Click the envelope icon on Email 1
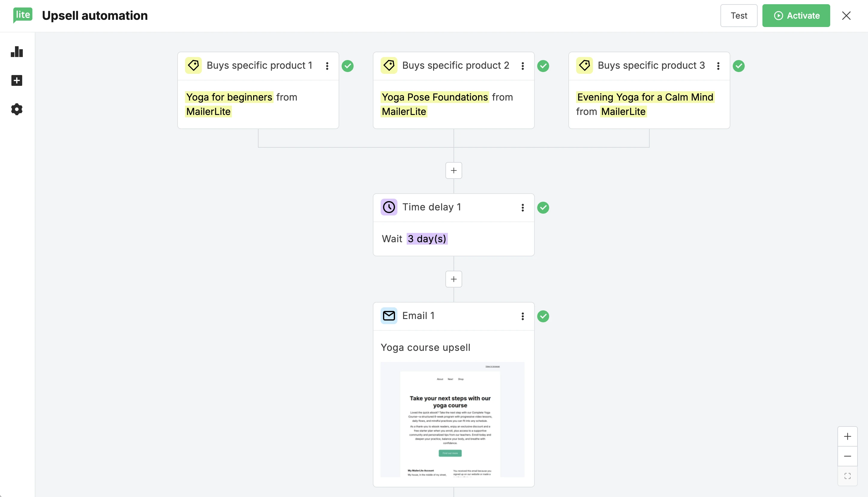 pos(389,316)
